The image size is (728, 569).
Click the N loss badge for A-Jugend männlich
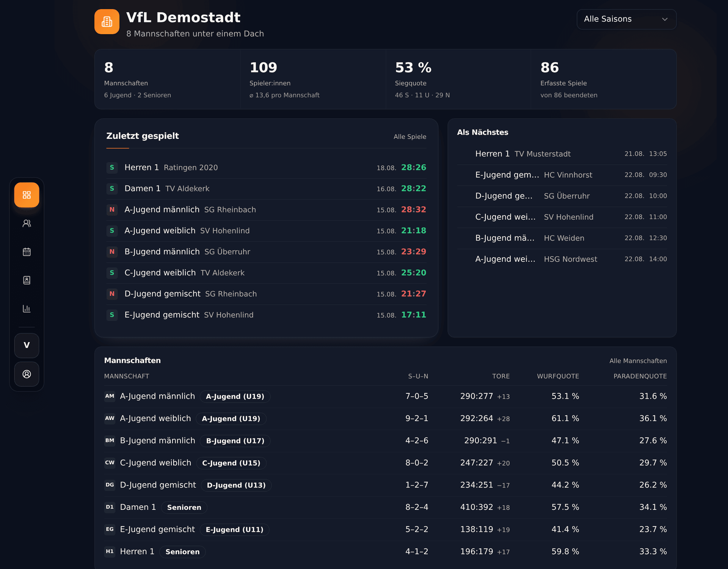112,210
